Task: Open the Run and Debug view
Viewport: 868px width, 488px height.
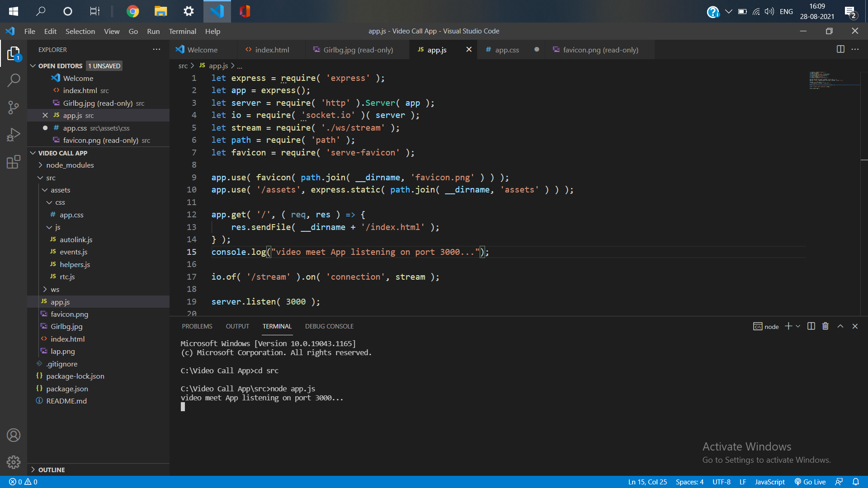Action: click(x=14, y=135)
